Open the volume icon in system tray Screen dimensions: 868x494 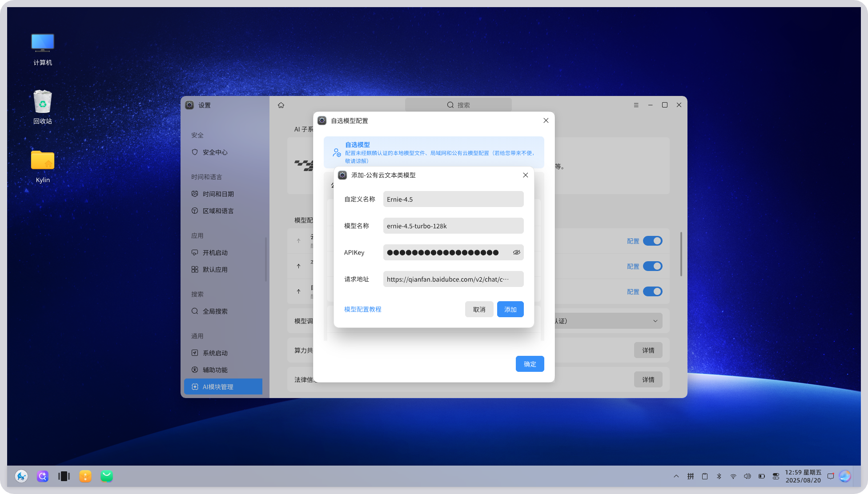click(747, 476)
